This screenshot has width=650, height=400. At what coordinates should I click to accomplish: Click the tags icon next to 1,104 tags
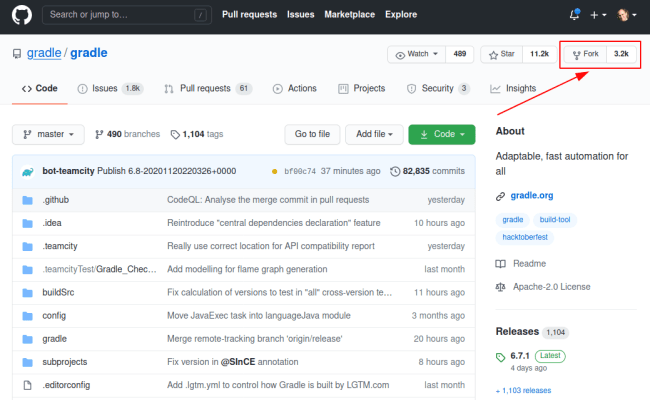(x=175, y=134)
